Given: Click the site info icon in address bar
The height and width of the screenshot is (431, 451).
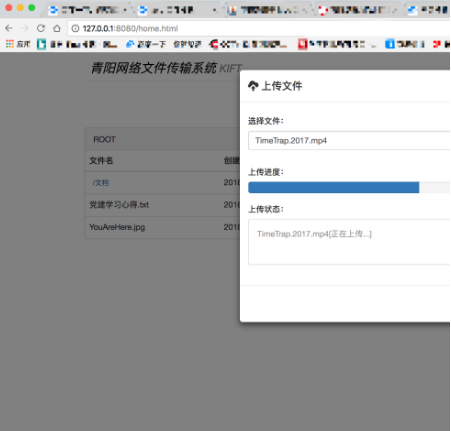Looking at the screenshot, I should [x=75, y=29].
